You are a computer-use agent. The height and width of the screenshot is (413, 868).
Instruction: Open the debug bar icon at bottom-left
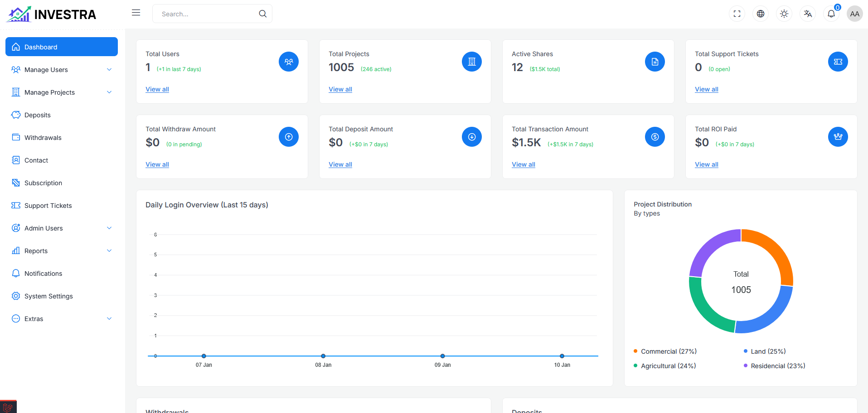click(x=8, y=407)
